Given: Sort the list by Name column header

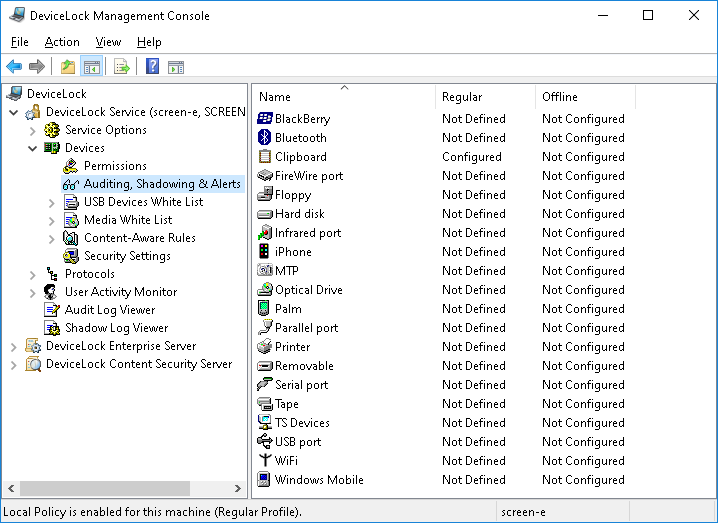Looking at the screenshot, I should tap(275, 97).
